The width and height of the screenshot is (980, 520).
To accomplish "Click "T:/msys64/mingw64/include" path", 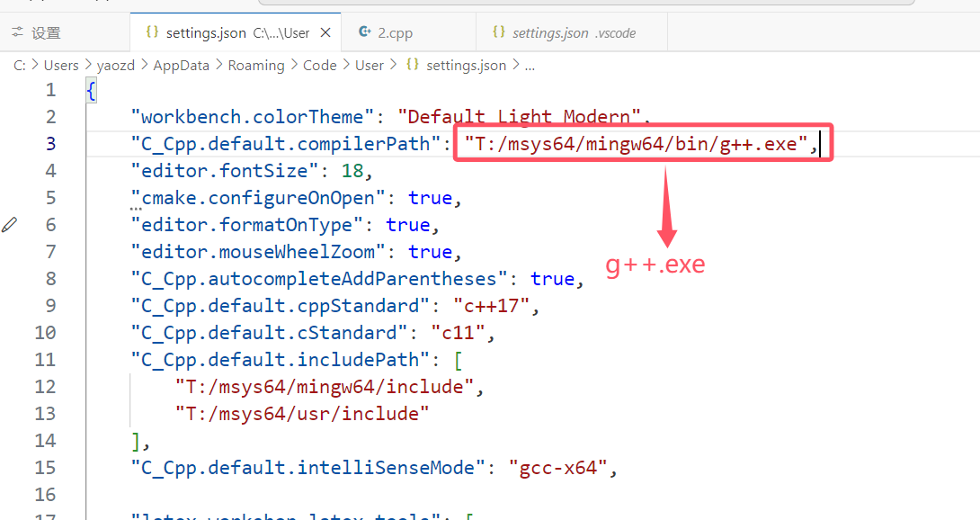I will 325,387.
